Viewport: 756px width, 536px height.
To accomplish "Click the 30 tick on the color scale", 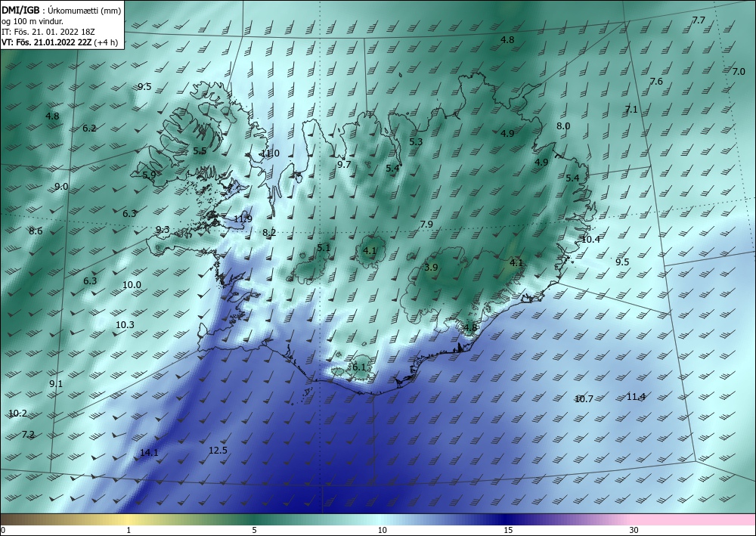I will click(x=634, y=531).
